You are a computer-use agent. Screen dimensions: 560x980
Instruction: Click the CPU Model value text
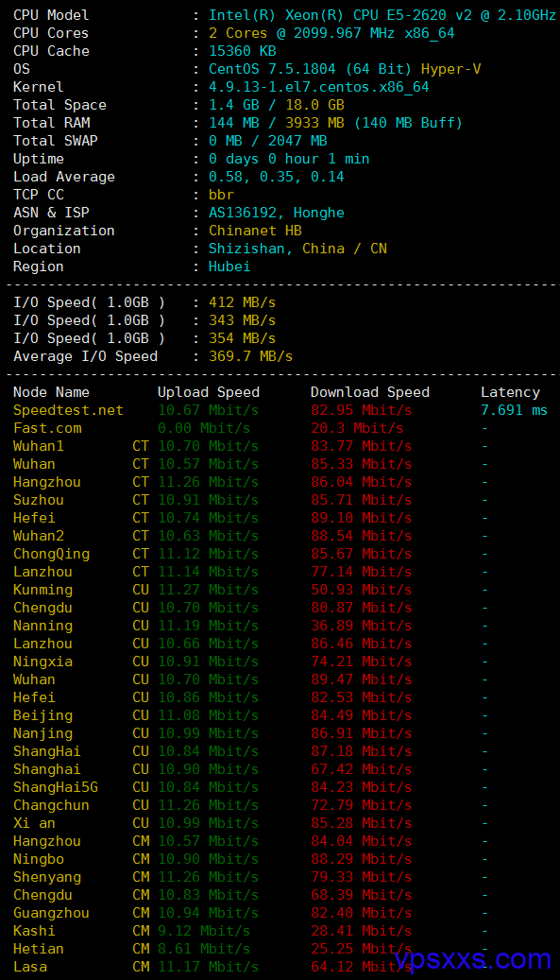pyautogui.click(x=382, y=15)
